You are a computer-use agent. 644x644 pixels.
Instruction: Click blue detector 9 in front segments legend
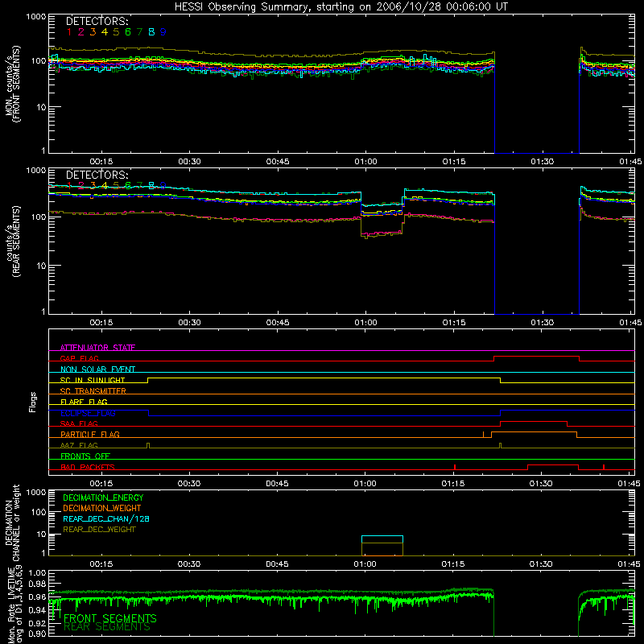163,32
